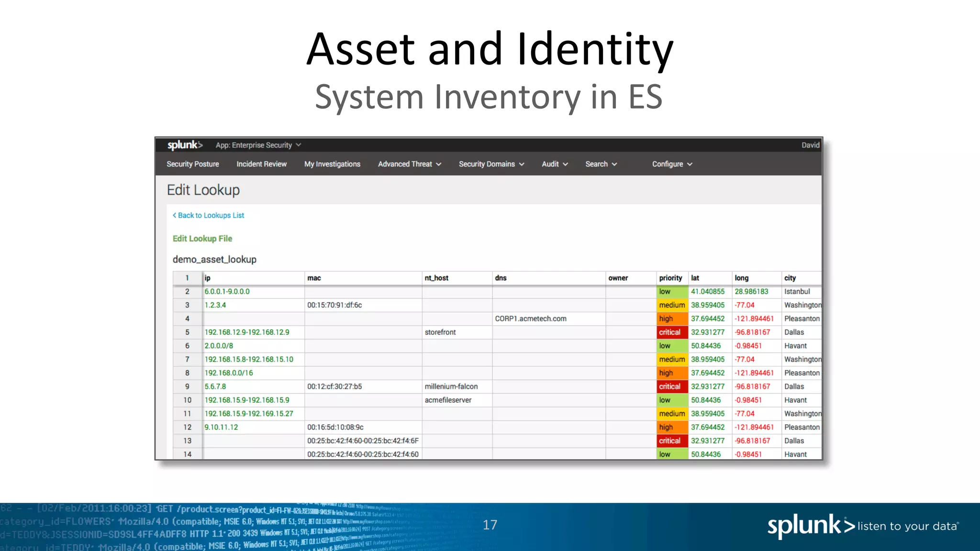980x551 pixels.
Task: Open the Security Posture menu item
Action: point(193,164)
